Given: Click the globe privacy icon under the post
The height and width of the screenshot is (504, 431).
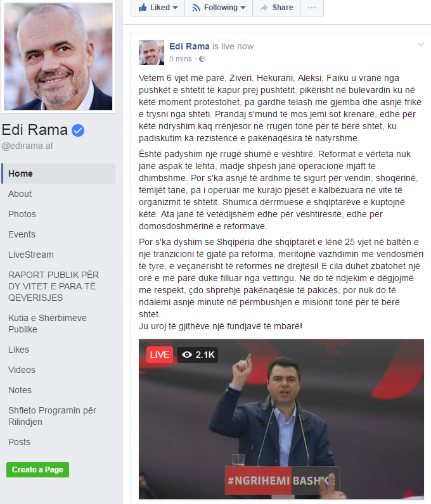Looking at the screenshot, I should click(x=202, y=59).
